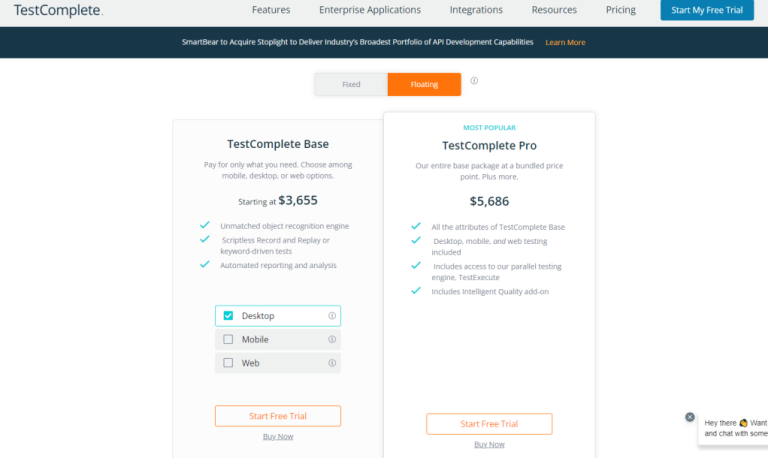Dismiss the chat popup with X icon
768x458 pixels.
coord(690,417)
